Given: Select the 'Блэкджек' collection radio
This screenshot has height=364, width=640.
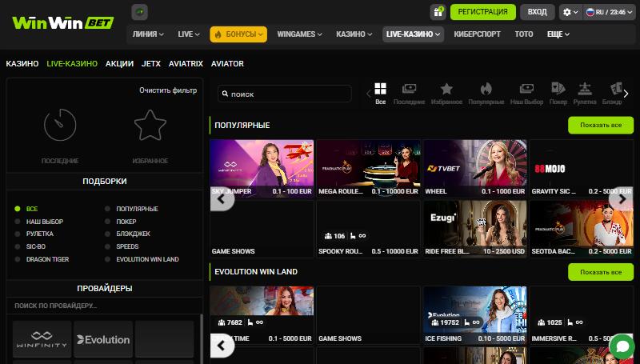Looking at the screenshot, I should click(107, 234).
